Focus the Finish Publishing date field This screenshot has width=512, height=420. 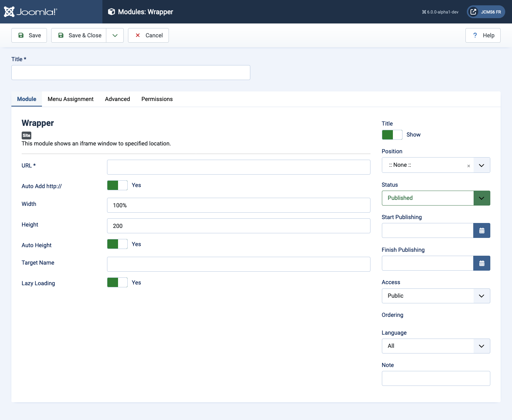click(427, 263)
